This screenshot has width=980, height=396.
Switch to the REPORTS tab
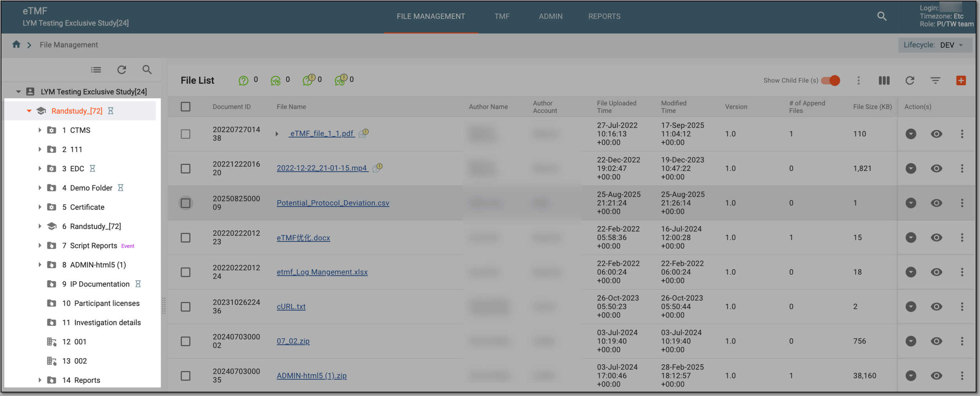(x=604, y=16)
